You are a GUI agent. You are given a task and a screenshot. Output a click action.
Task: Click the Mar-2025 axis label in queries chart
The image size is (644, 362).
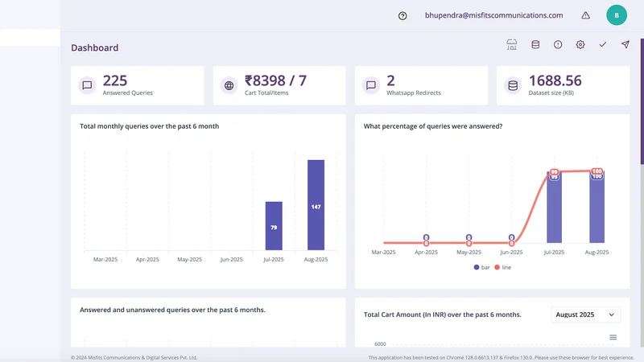(105, 259)
